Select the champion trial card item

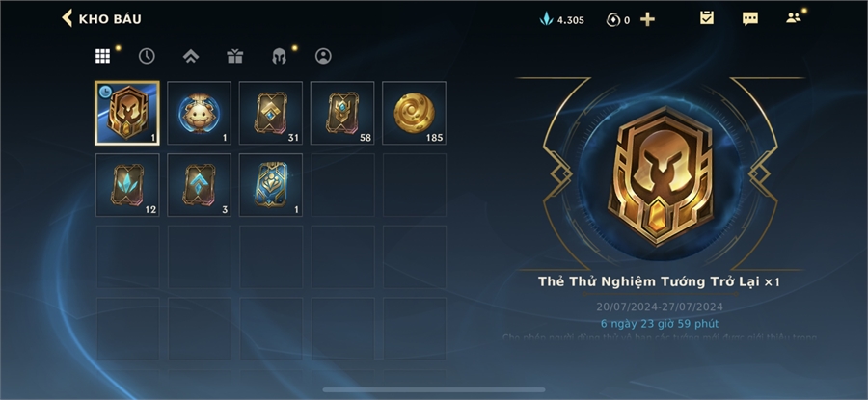[x=127, y=113]
